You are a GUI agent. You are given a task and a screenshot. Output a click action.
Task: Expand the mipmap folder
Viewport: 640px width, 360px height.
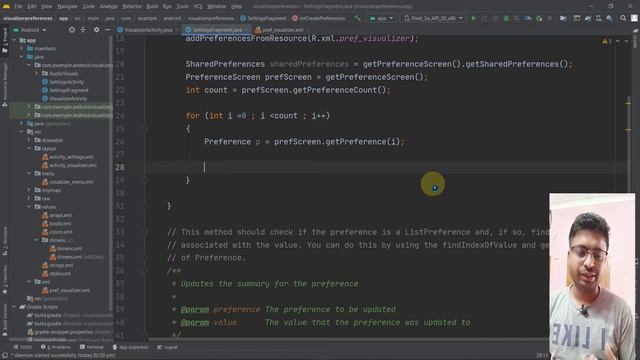pos(29,190)
